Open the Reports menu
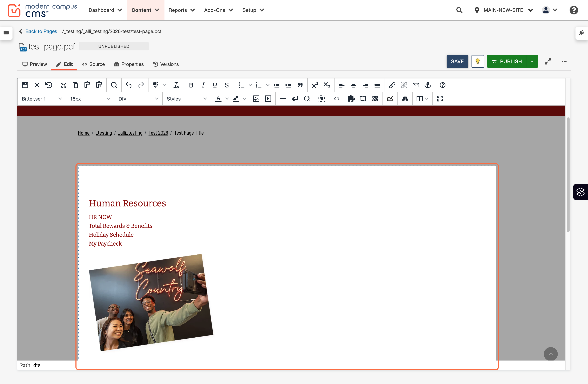This screenshot has height=384, width=588. pyautogui.click(x=182, y=10)
